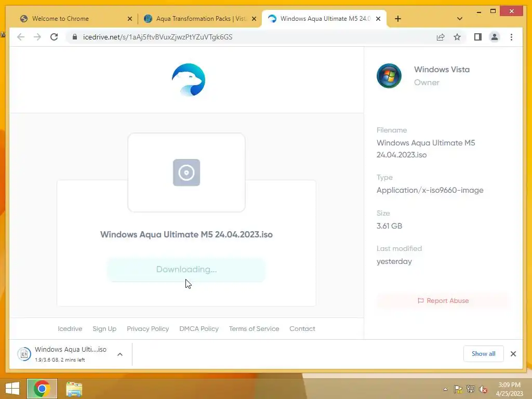Viewport: 532px width, 399px height.
Task: Click the filename heading under the preview
Action: [187, 234]
